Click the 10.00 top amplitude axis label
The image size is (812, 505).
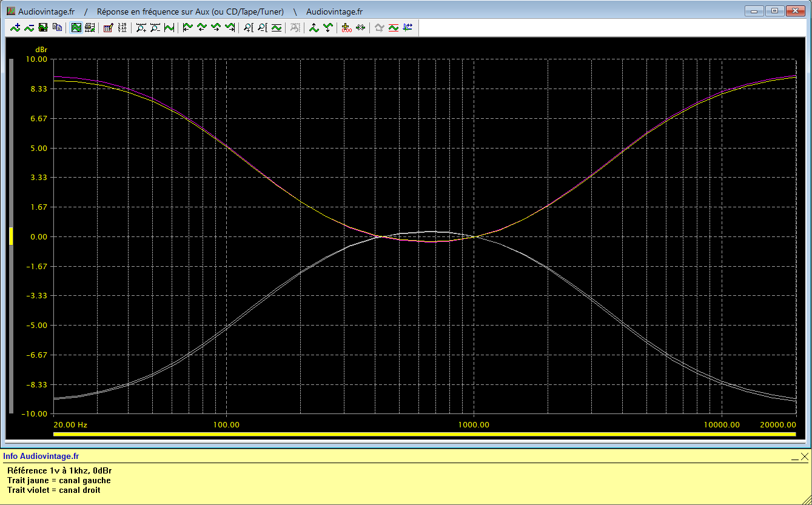click(x=35, y=59)
